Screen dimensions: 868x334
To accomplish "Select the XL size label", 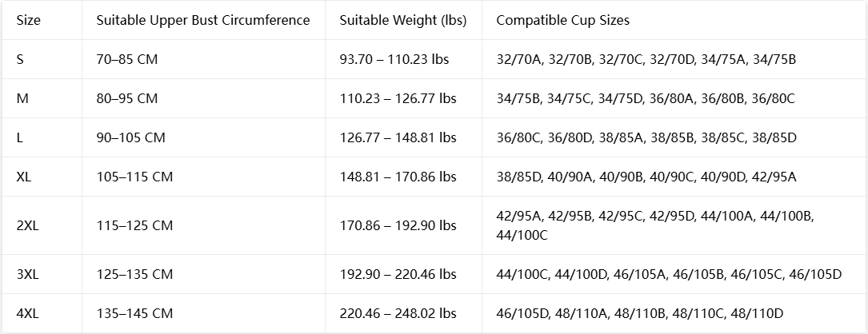I will pyautogui.click(x=24, y=177).
